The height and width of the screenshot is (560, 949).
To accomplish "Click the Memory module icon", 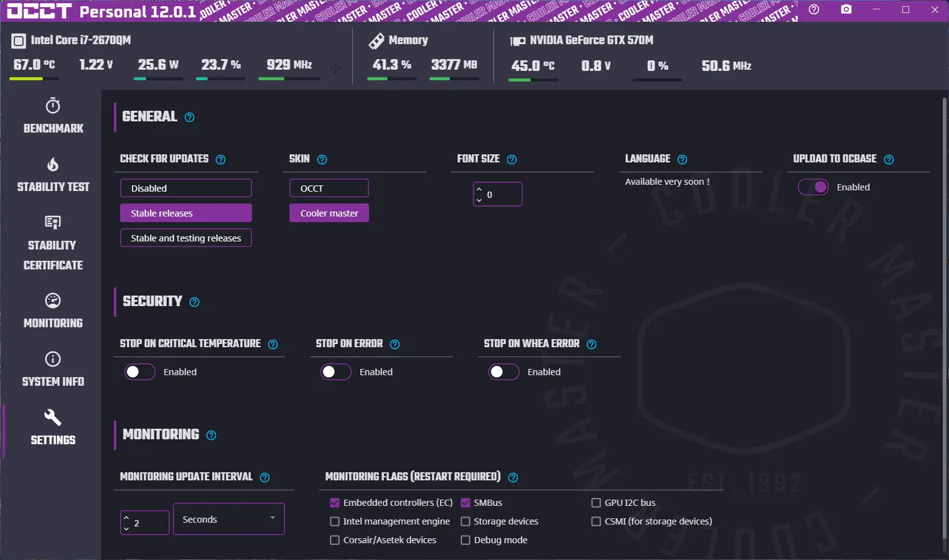I will [376, 41].
